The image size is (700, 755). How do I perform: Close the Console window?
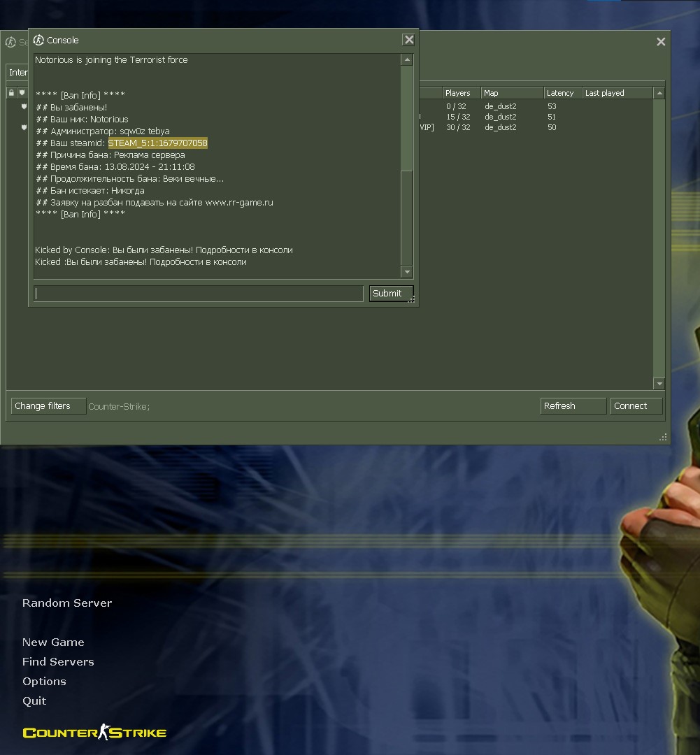pyautogui.click(x=408, y=39)
